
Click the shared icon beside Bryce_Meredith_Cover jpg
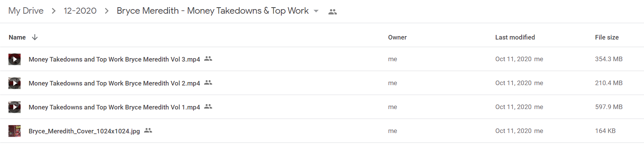[148, 130]
